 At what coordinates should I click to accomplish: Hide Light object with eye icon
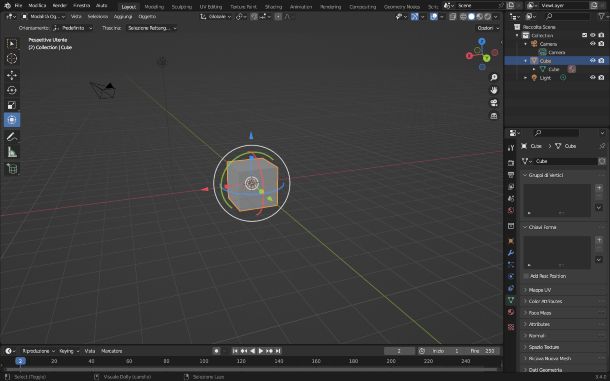point(593,78)
